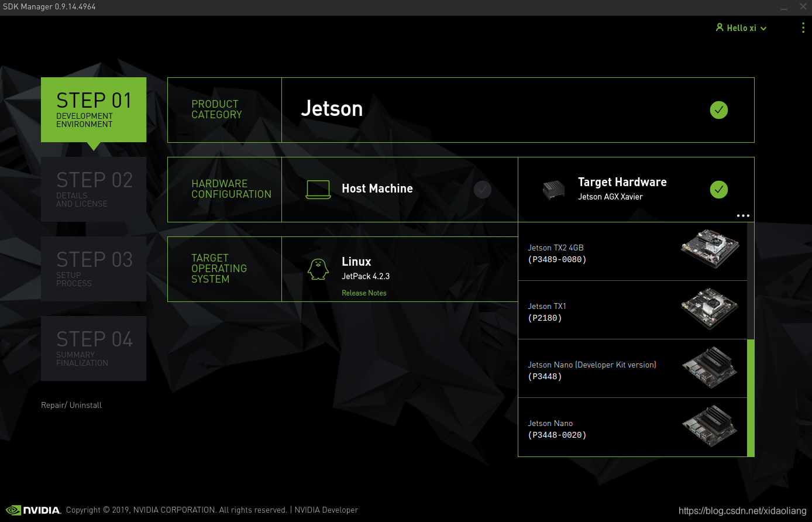The height and width of the screenshot is (522, 812).
Task: Open the Hello xi user dropdown
Action: [741, 28]
